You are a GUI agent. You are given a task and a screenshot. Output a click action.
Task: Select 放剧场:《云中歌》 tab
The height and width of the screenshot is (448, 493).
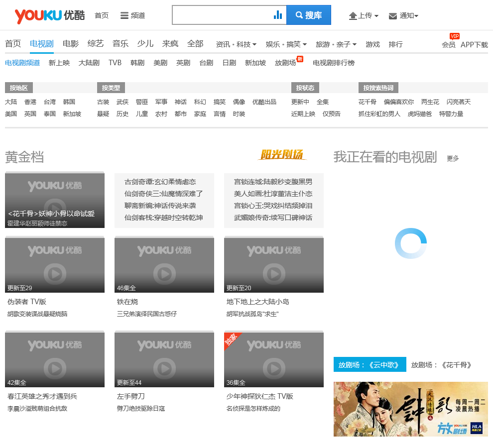click(370, 365)
